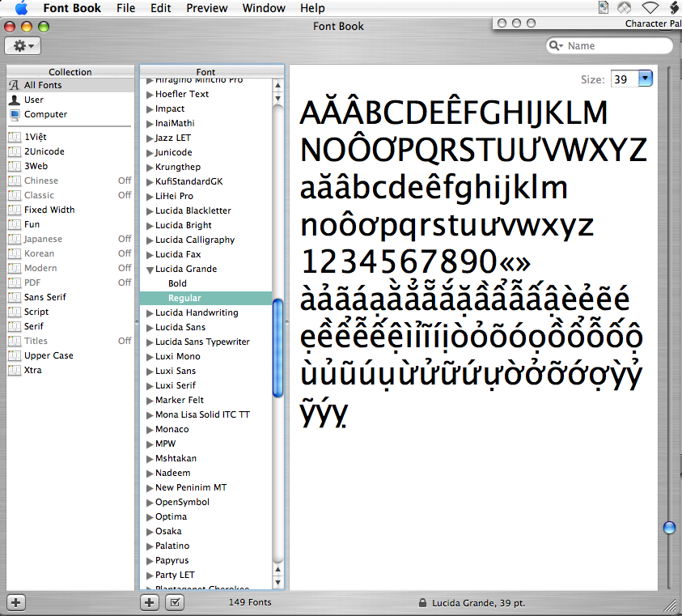
Task: Click the 2Unicode collection icon
Action: [x=15, y=151]
